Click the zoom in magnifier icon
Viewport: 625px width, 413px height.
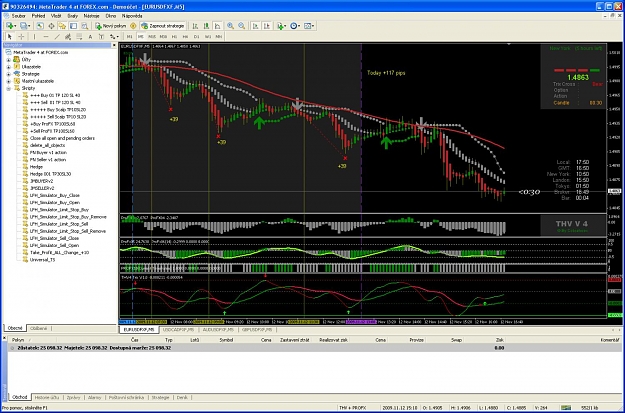pos(230,26)
